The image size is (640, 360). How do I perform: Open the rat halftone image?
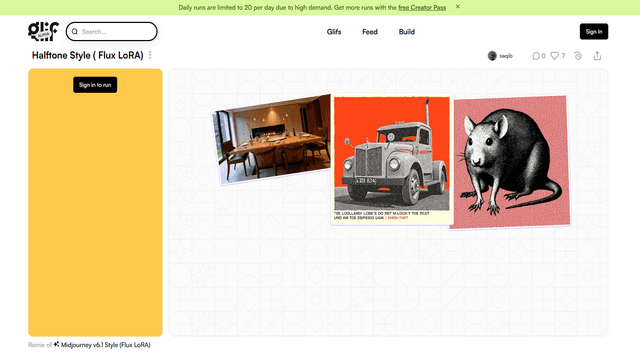[511, 162]
